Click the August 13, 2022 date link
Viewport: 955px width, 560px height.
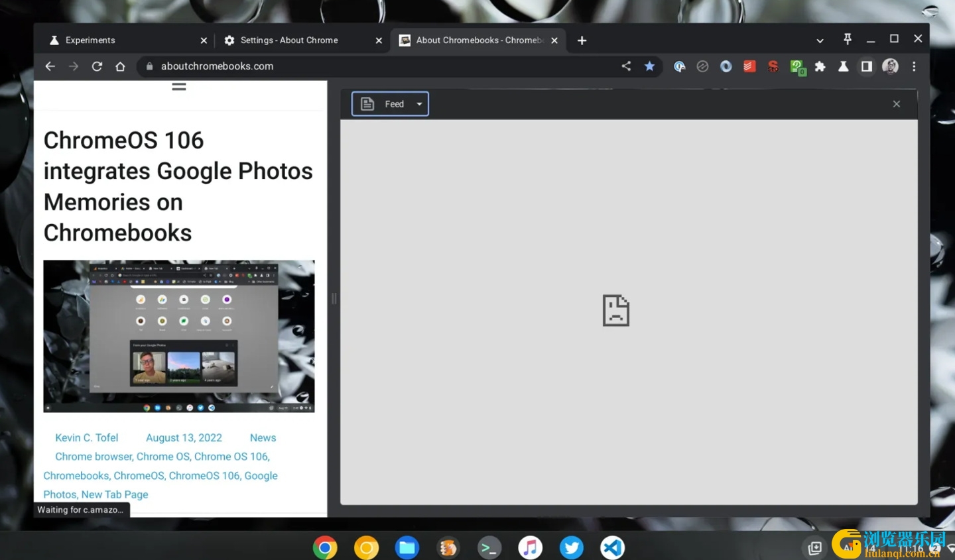point(184,438)
